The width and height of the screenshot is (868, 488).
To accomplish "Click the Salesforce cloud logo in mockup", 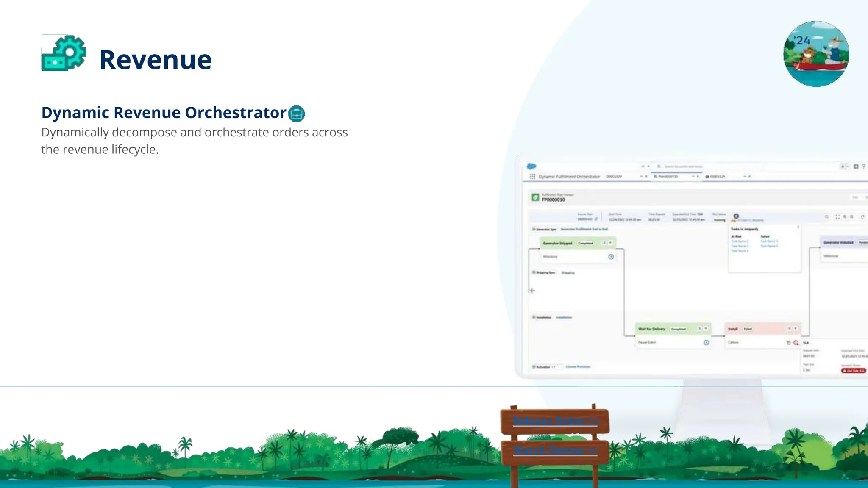I will (x=531, y=166).
